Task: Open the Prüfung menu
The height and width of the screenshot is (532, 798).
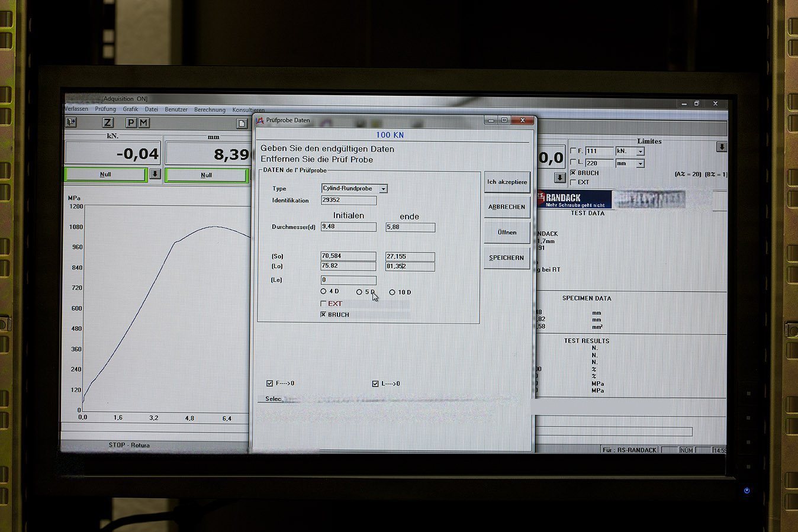Action: tap(105, 109)
